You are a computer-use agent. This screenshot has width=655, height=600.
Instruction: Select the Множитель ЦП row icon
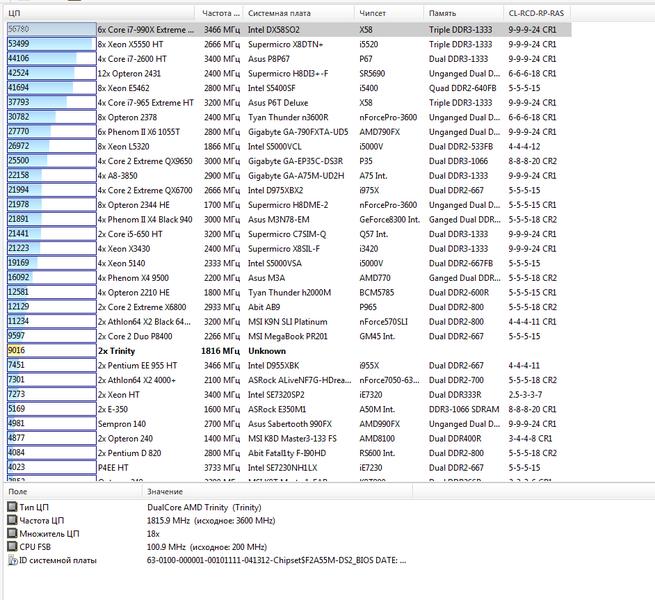(12, 534)
